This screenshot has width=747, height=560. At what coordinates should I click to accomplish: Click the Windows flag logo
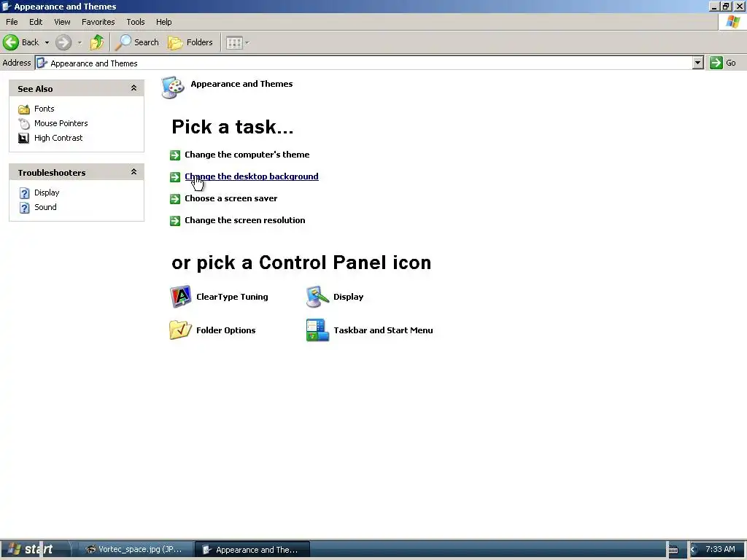click(732, 22)
